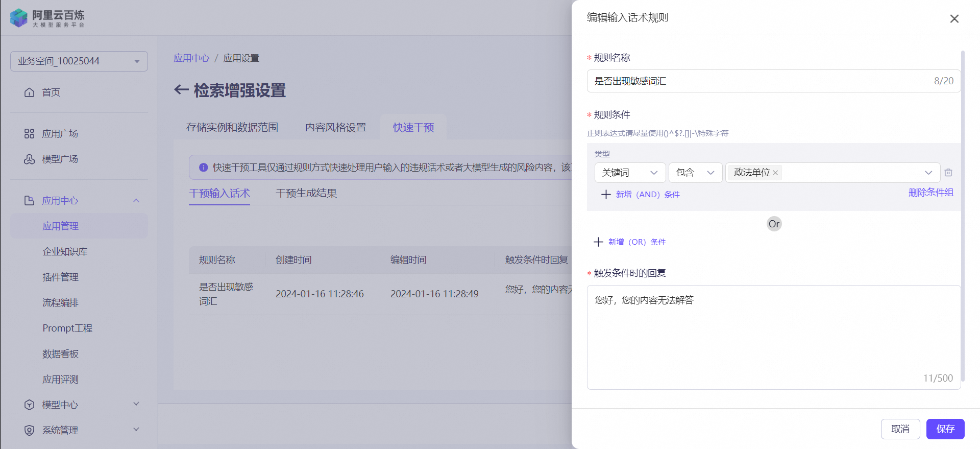Screen dimensions: 980x449
Task: Click plus icon for 新增 (OR) 条件
Action: (x=598, y=242)
